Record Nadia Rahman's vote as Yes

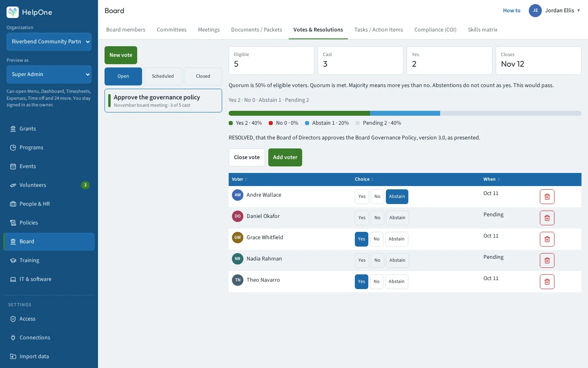[x=362, y=260]
